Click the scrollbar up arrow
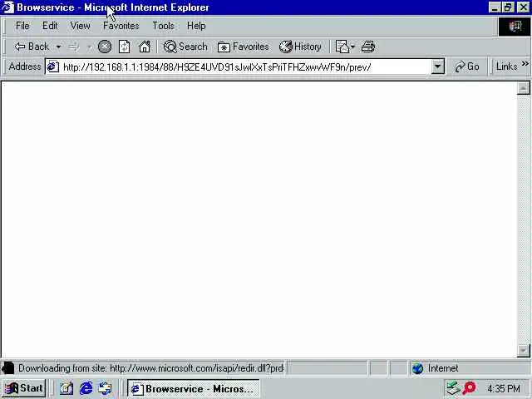 tap(523, 88)
